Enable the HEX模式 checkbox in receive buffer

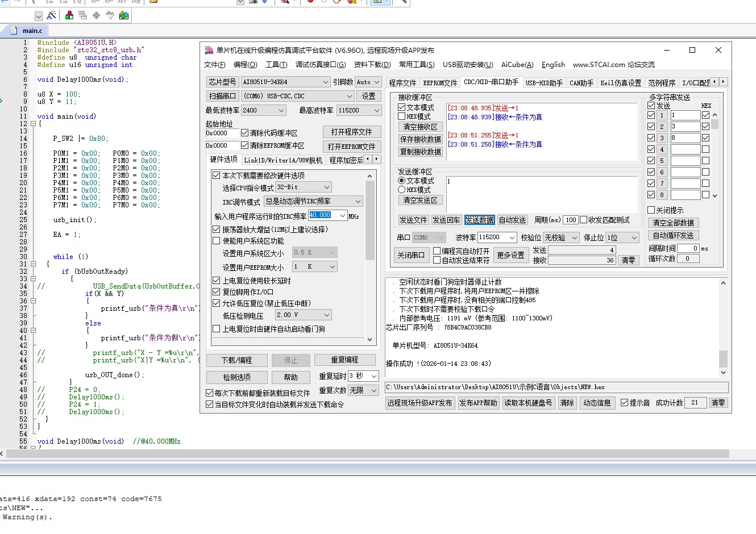[402, 116]
